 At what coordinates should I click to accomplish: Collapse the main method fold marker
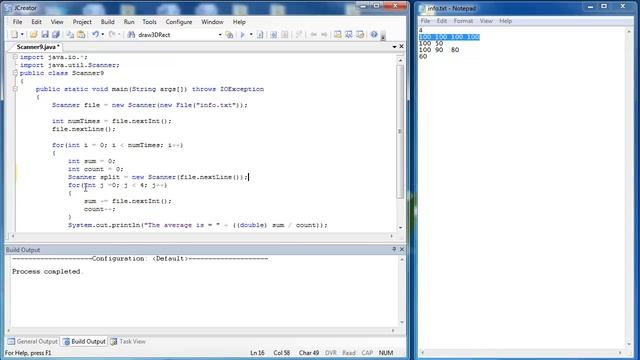15,89
